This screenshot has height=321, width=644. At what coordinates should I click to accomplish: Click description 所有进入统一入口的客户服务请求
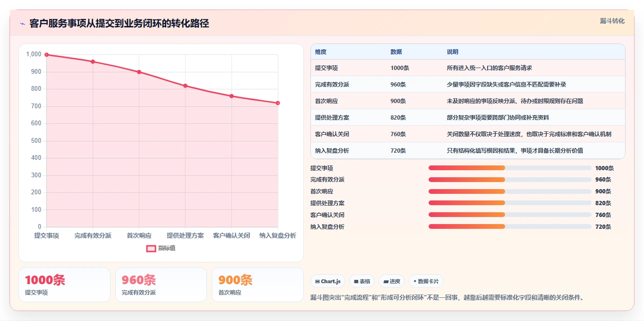click(489, 68)
